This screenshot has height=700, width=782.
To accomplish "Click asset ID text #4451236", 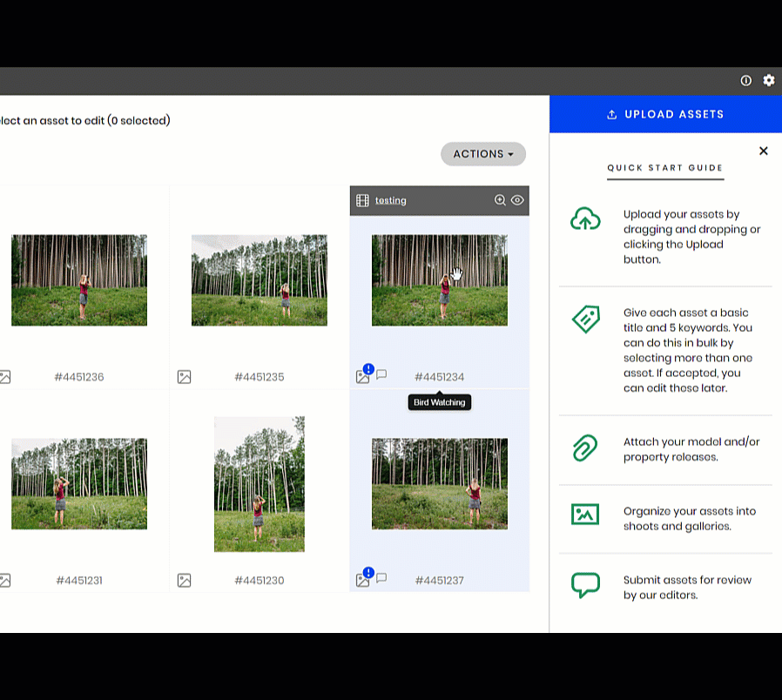I will (x=79, y=377).
